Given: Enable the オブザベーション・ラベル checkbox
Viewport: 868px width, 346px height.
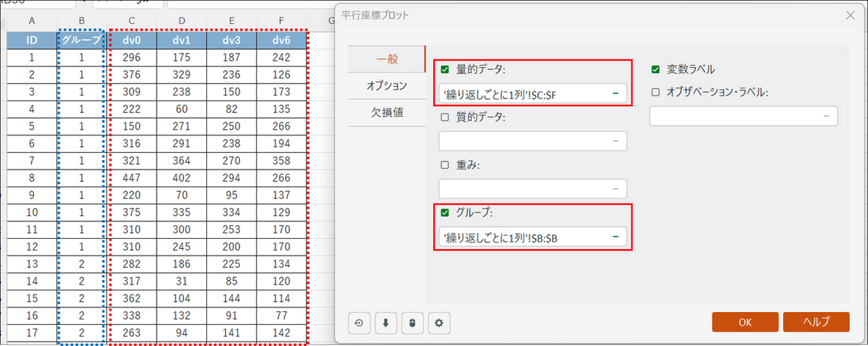Looking at the screenshot, I should coord(655,92).
